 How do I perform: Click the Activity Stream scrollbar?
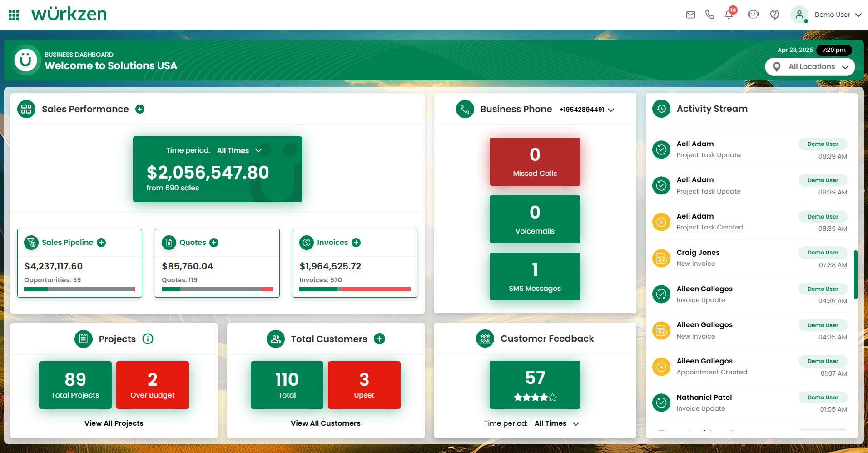point(855,274)
